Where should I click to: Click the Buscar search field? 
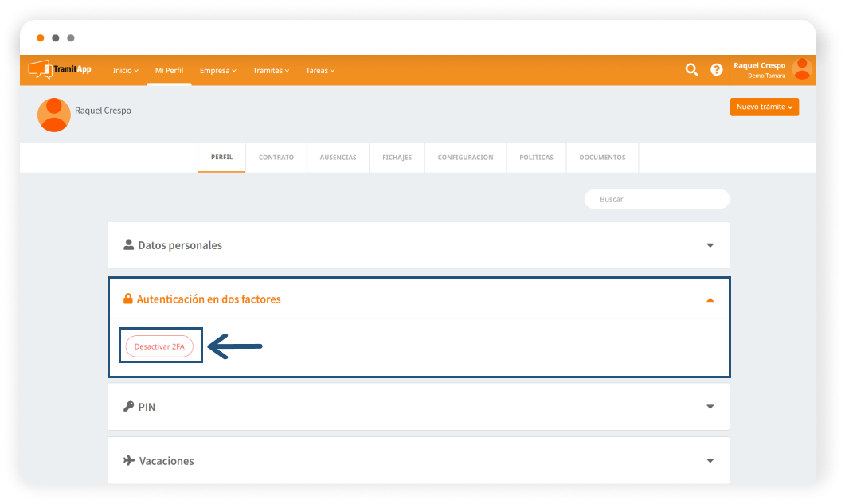pyautogui.click(x=656, y=199)
